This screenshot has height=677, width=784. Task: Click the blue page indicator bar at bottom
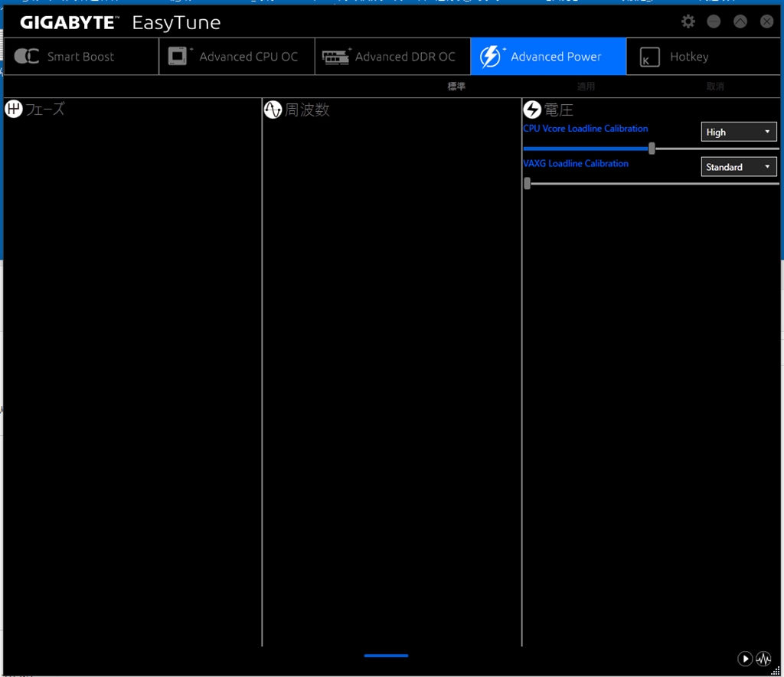coord(386,656)
